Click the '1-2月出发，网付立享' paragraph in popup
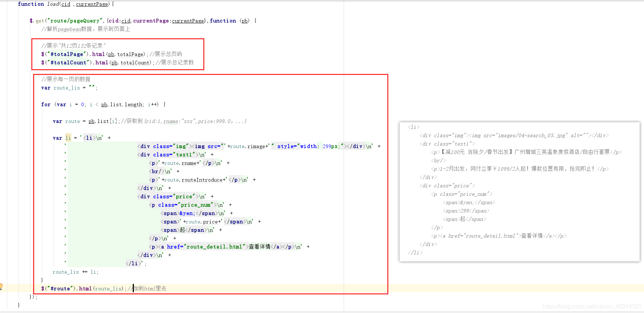644x313 pixels. (x=520, y=169)
